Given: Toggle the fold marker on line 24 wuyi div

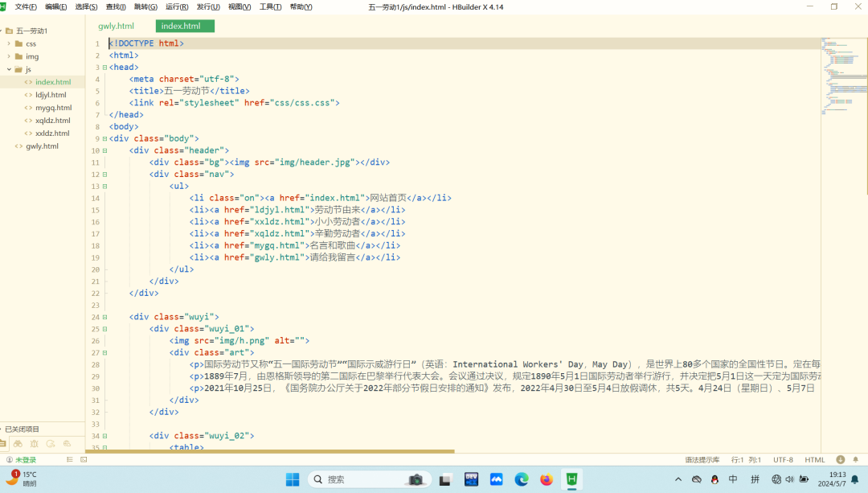Looking at the screenshot, I should 104,318.
